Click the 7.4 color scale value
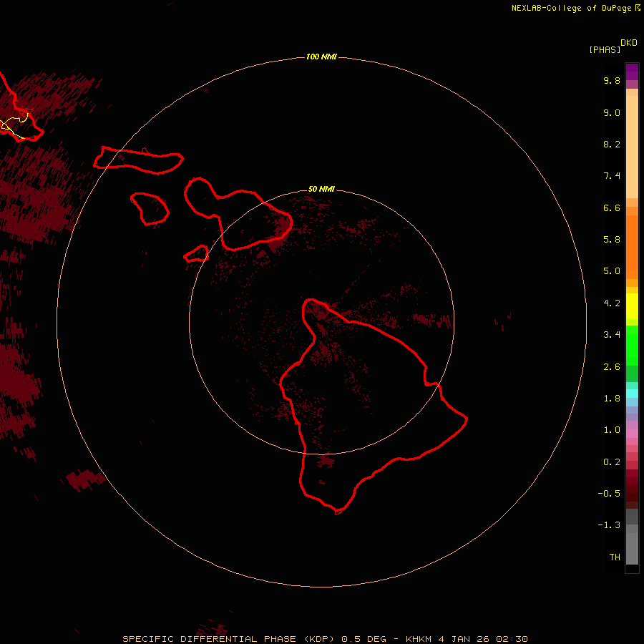The width and height of the screenshot is (644, 644). [612, 176]
